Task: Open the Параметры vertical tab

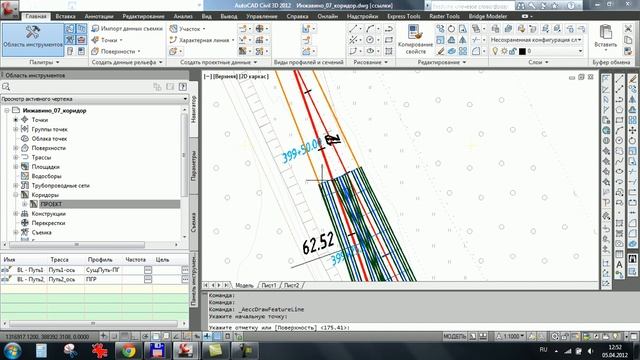Action: (x=193, y=167)
